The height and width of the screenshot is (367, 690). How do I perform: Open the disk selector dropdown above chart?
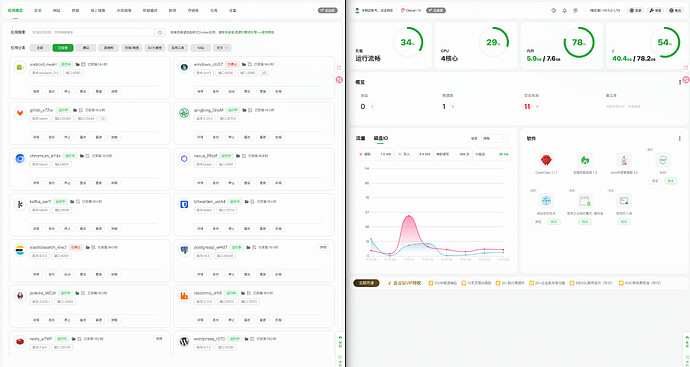(494, 138)
